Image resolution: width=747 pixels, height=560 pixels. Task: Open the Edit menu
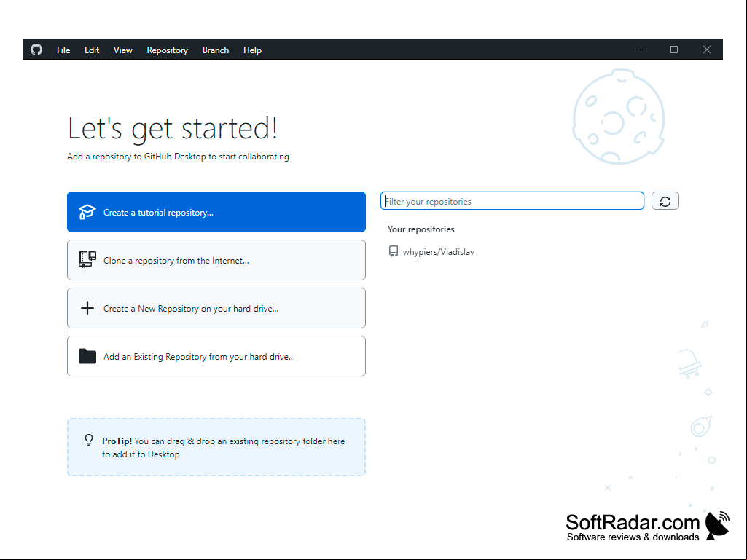tap(92, 50)
